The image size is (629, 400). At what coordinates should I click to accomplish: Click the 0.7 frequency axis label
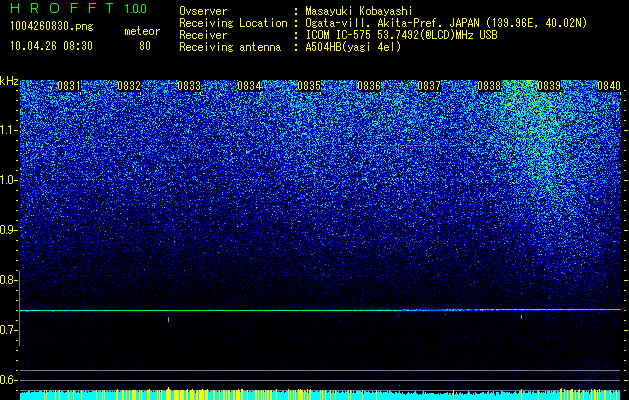(x=8, y=330)
